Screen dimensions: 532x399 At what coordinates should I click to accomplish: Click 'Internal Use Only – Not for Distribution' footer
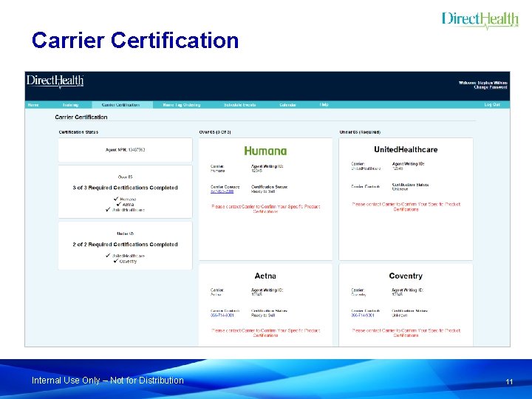click(108, 381)
